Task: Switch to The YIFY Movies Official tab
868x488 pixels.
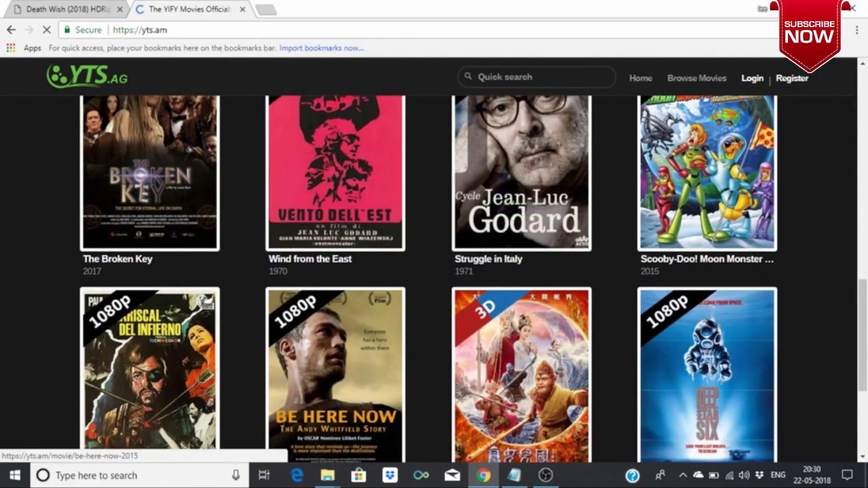Action: point(189,9)
